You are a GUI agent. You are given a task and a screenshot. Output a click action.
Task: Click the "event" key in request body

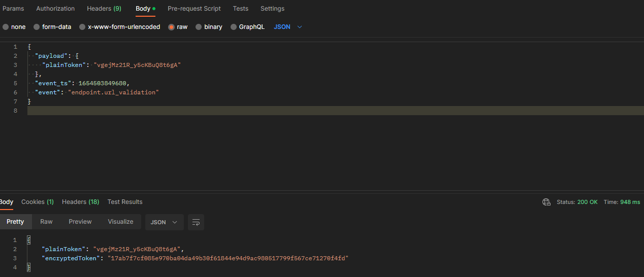click(x=48, y=92)
